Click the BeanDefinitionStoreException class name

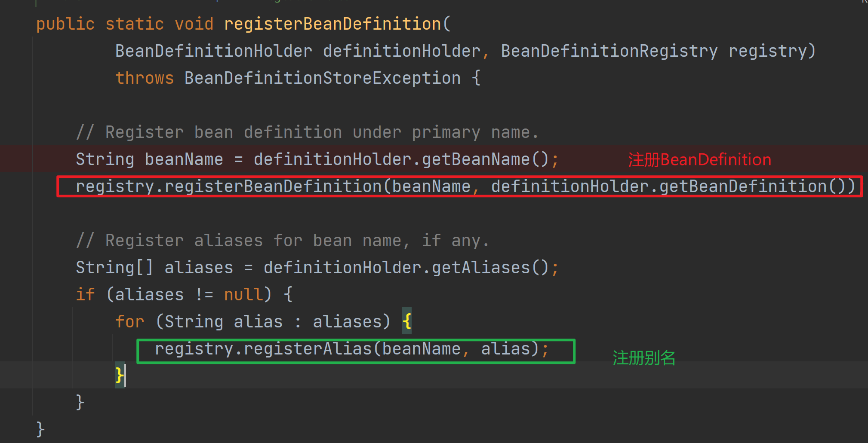pyautogui.click(x=322, y=78)
